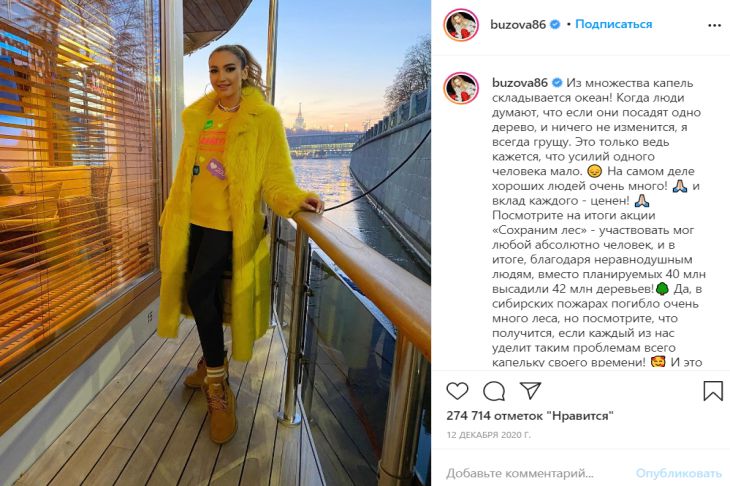
Task: Click buzova86 avatar in post header
Action: (461, 25)
